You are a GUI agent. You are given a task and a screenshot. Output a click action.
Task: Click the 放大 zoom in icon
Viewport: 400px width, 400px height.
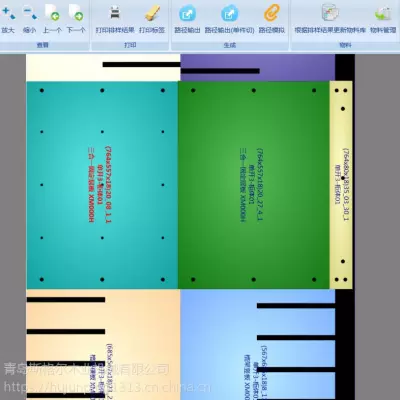tap(8, 13)
